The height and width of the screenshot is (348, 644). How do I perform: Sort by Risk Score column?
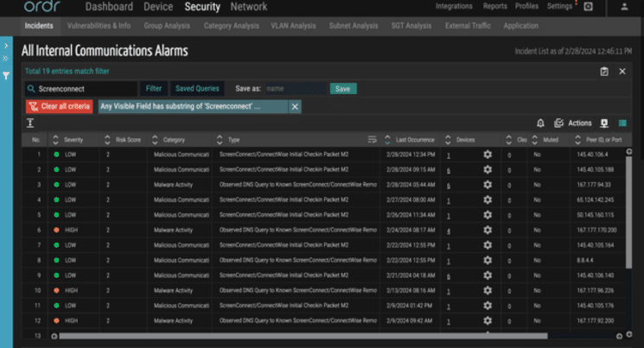coord(107,140)
